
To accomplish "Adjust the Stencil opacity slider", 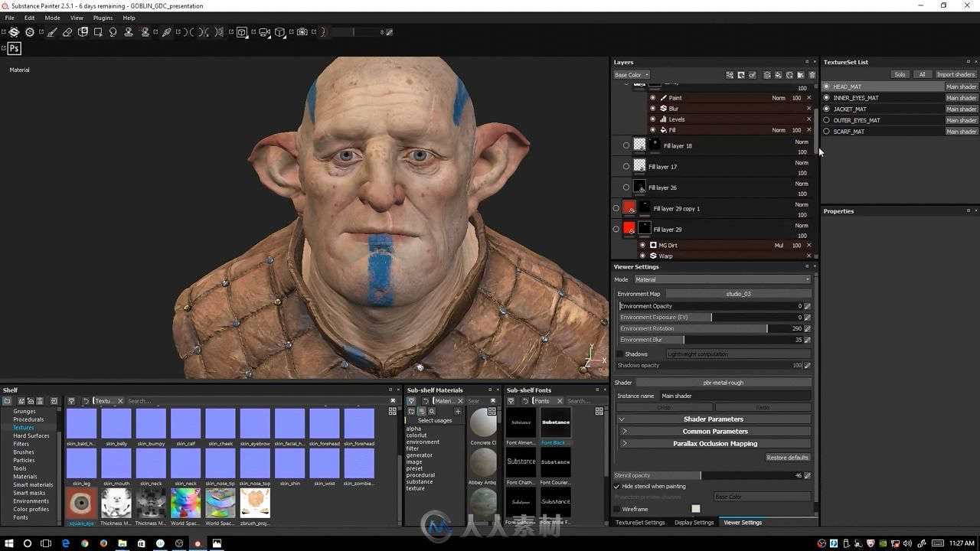I will click(710, 476).
